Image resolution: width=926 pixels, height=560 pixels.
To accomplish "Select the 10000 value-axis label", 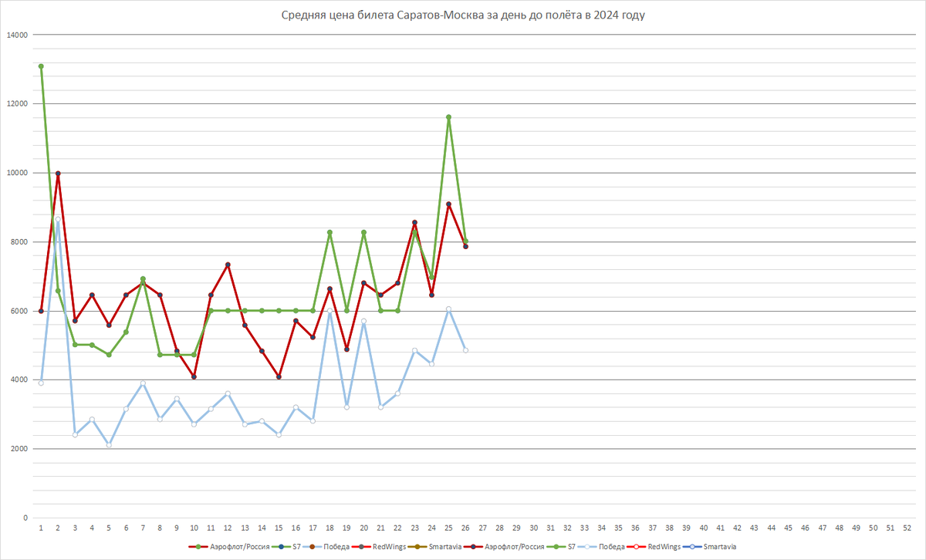I will (16, 173).
